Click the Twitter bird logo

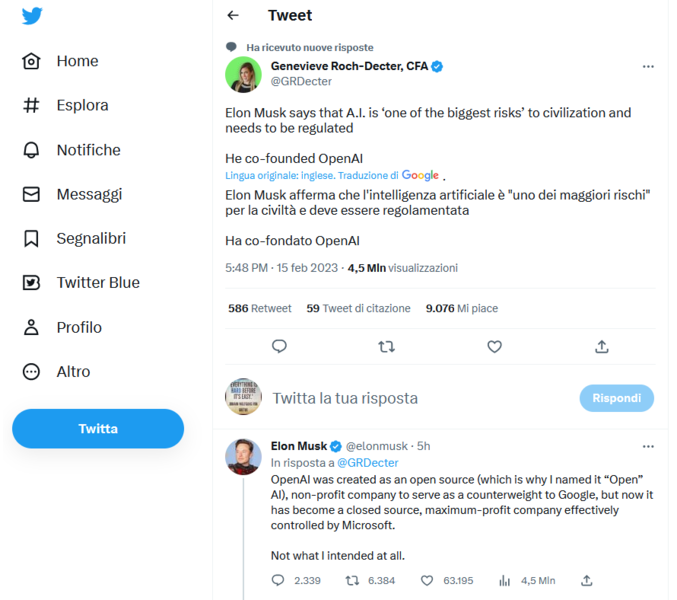click(x=31, y=17)
